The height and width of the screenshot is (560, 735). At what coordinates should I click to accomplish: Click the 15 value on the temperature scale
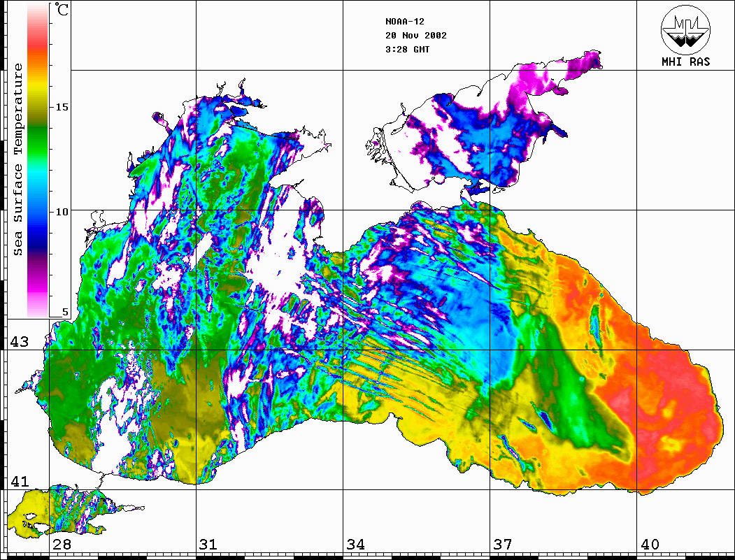pyautogui.click(x=62, y=107)
